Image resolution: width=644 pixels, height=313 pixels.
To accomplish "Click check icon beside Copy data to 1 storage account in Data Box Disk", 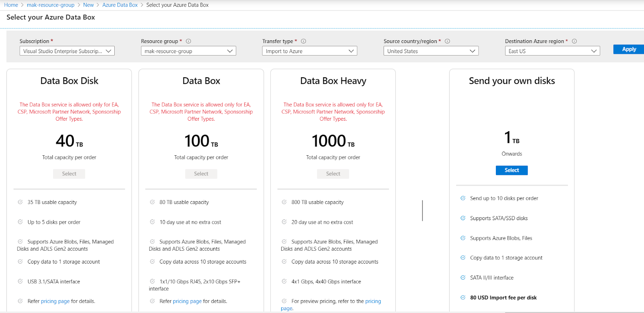I will (x=20, y=262).
